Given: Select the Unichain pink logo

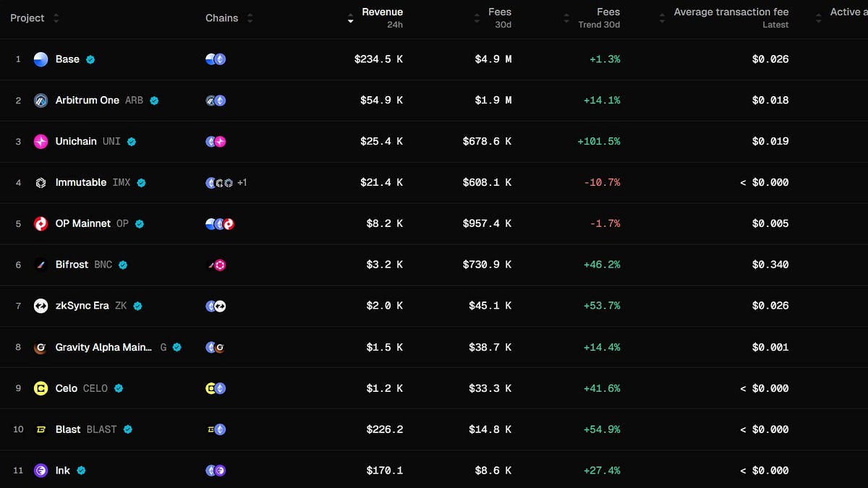Looking at the screenshot, I should (x=41, y=141).
